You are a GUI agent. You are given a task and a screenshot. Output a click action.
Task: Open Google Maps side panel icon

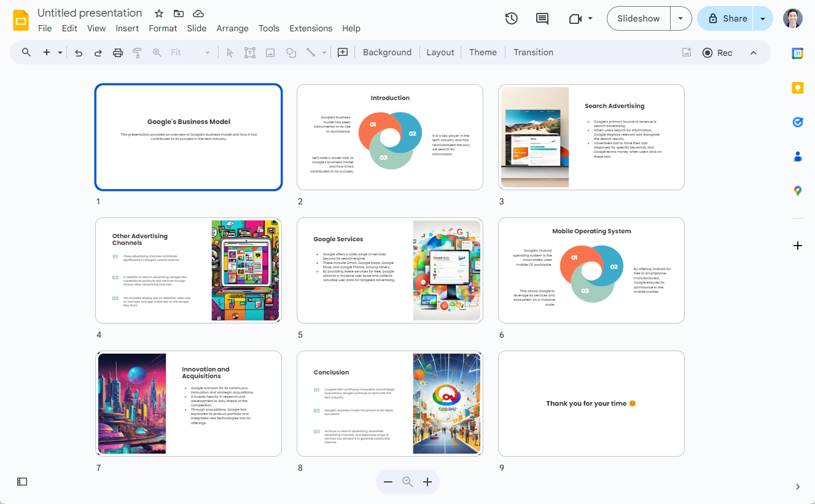tap(797, 191)
